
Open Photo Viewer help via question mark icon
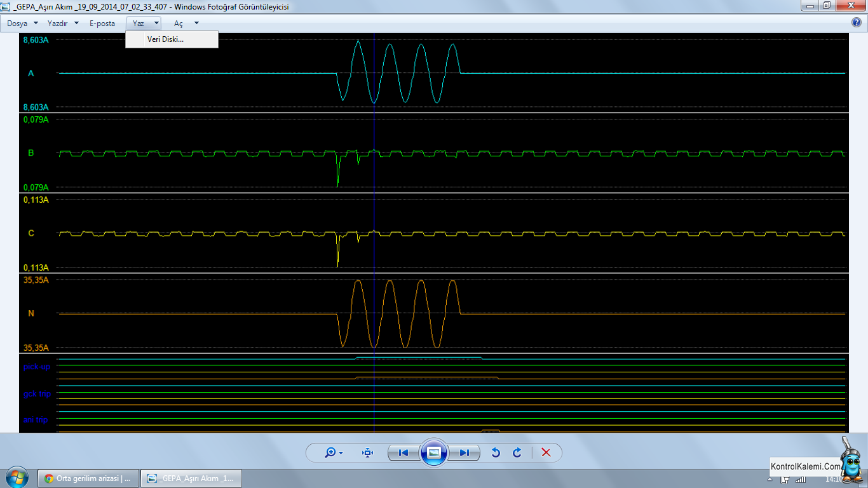857,23
